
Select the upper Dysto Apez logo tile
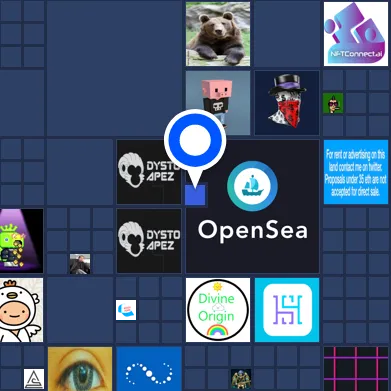coord(149,172)
